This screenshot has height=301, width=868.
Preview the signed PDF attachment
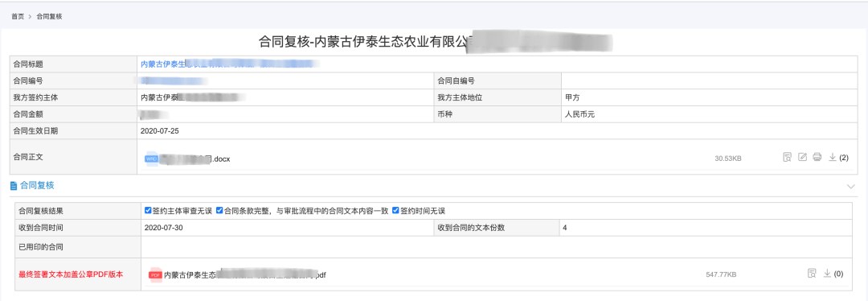[812, 274]
